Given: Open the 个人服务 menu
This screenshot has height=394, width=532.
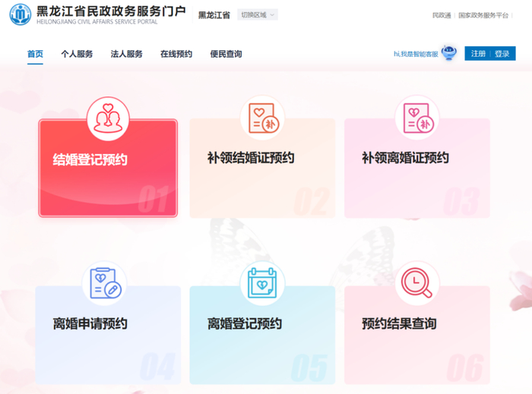Looking at the screenshot, I should (77, 54).
